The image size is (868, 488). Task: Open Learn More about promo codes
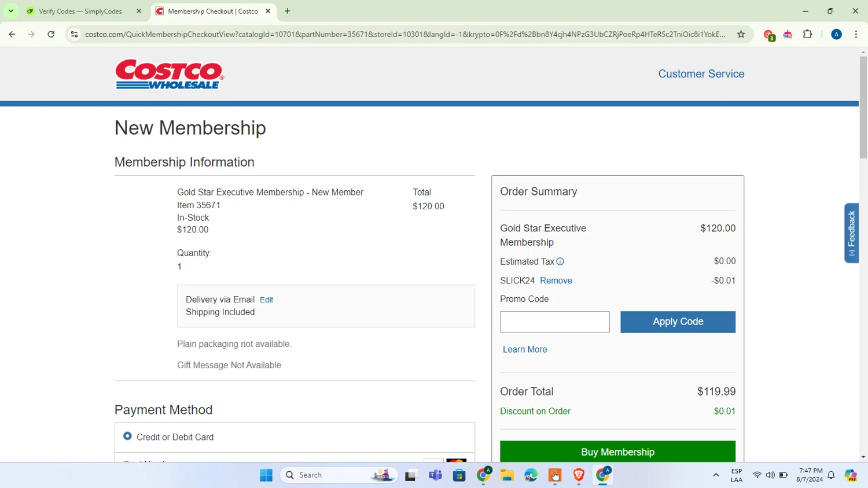pos(525,349)
